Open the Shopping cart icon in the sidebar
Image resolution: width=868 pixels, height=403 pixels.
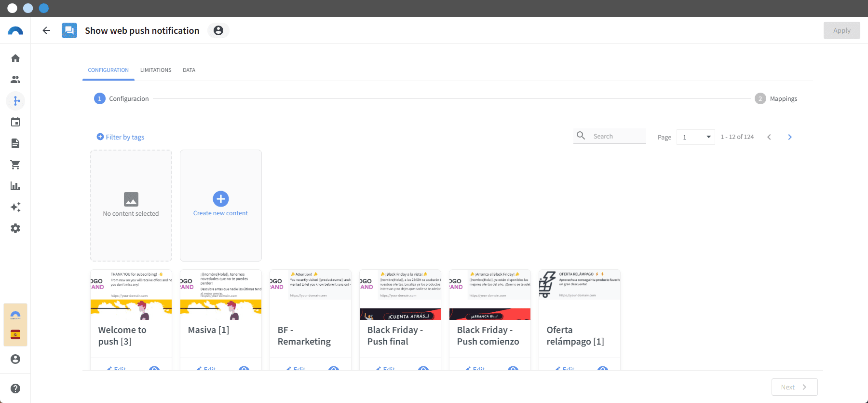click(15, 165)
